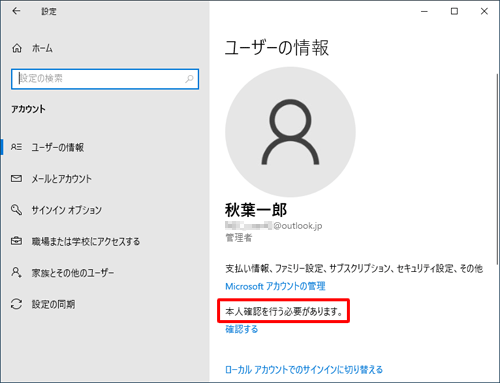This screenshot has width=500, height=383.
Task: Click the sync arrows icon for 設定の同期
Action: point(16,304)
